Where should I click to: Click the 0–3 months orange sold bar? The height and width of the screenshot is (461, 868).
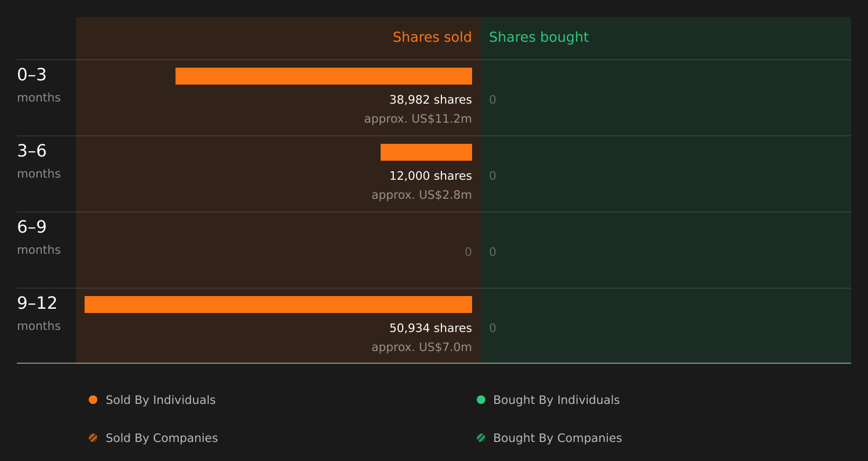(x=324, y=76)
